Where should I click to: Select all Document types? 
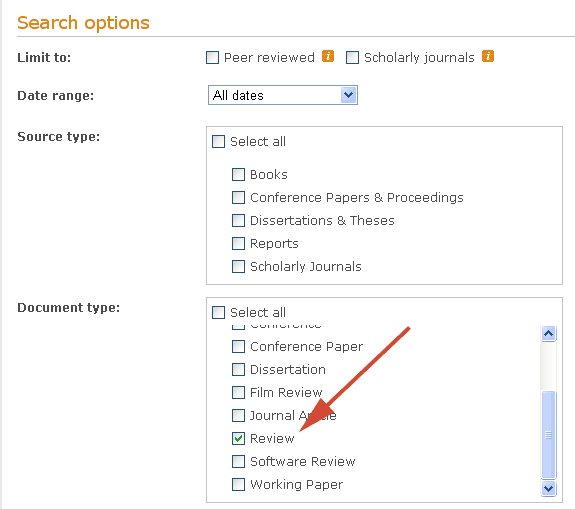click(x=219, y=313)
